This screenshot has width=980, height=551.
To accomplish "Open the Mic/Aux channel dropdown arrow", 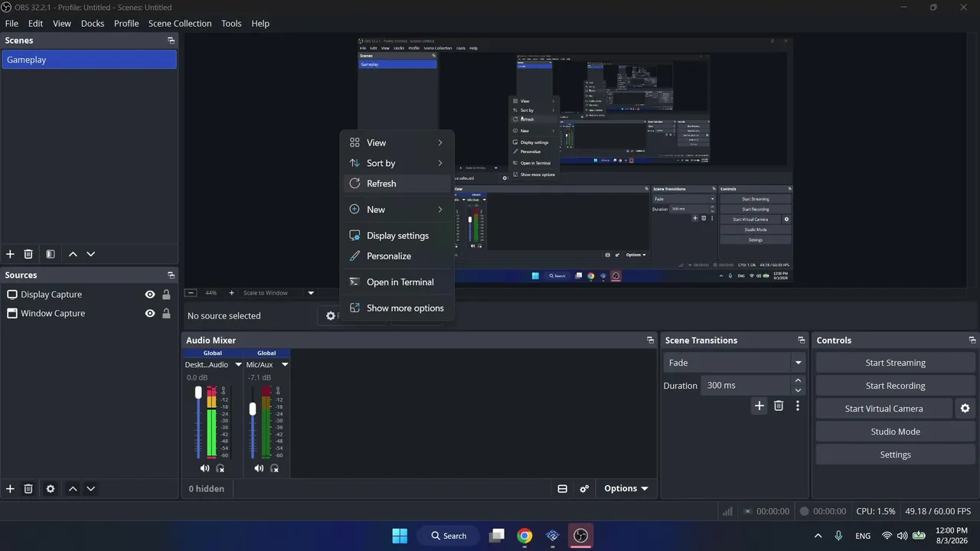I will tap(285, 365).
